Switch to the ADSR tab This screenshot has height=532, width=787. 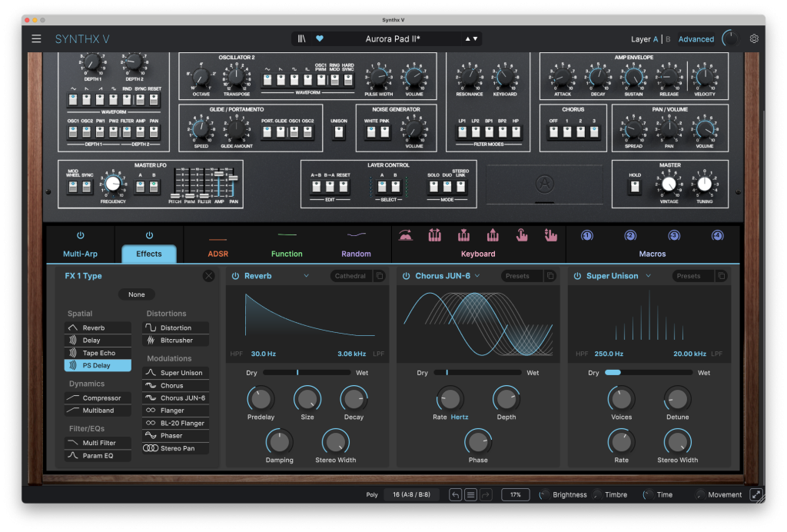tap(218, 254)
